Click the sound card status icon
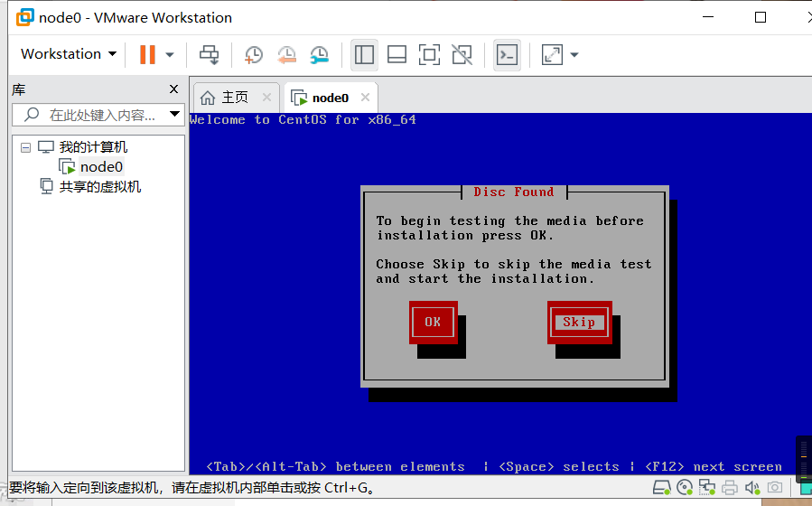The height and width of the screenshot is (506, 812). pos(751,487)
